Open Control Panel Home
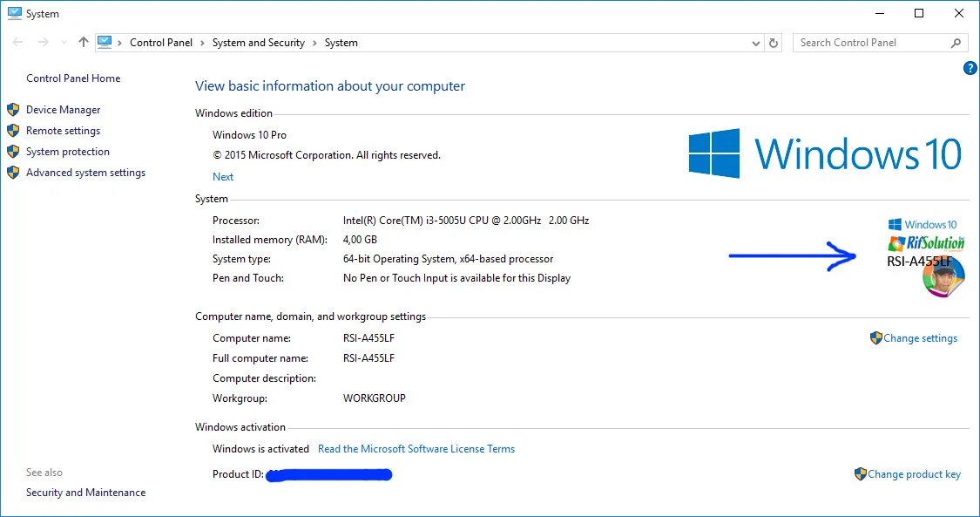The width and height of the screenshot is (980, 517). pos(73,78)
